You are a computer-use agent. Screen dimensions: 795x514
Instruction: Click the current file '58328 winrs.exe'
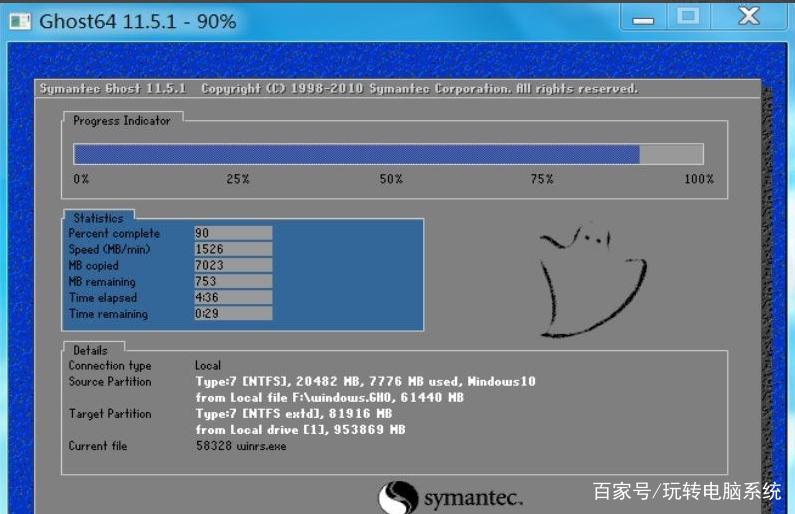tap(241, 446)
